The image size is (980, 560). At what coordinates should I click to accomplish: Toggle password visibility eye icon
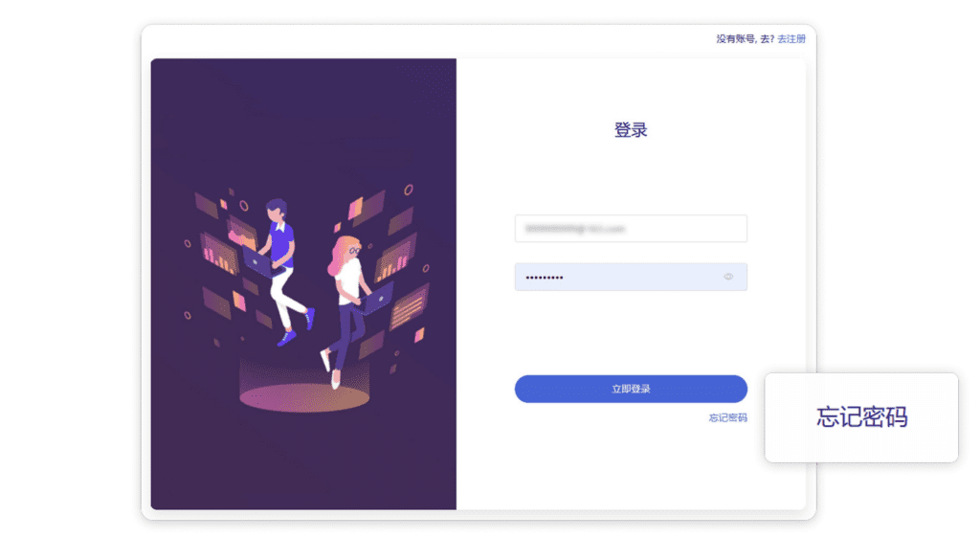coord(728,277)
